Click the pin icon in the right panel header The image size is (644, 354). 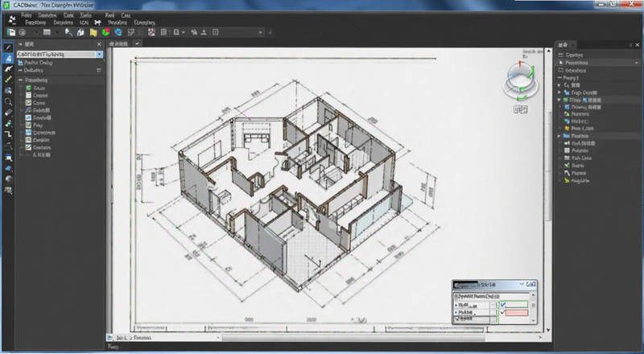coord(630,45)
